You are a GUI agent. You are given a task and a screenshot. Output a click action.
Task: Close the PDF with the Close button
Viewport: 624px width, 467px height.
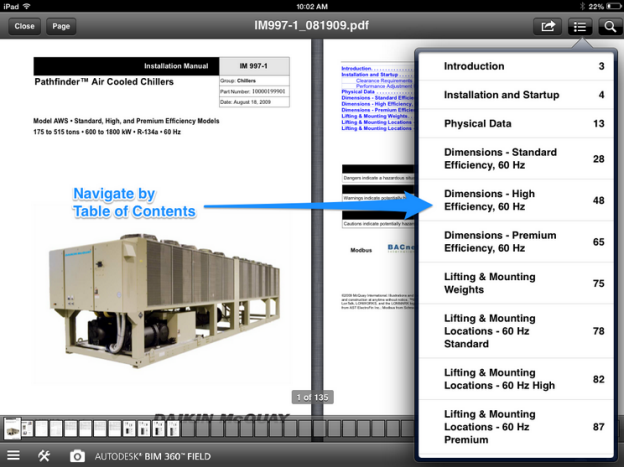(x=24, y=26)
